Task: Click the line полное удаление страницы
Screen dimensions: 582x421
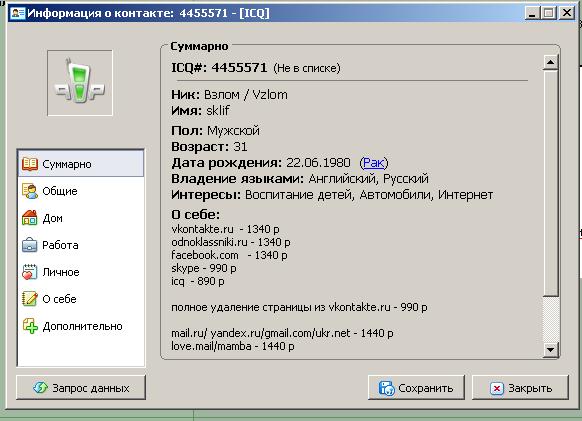Action: point(299,307)
